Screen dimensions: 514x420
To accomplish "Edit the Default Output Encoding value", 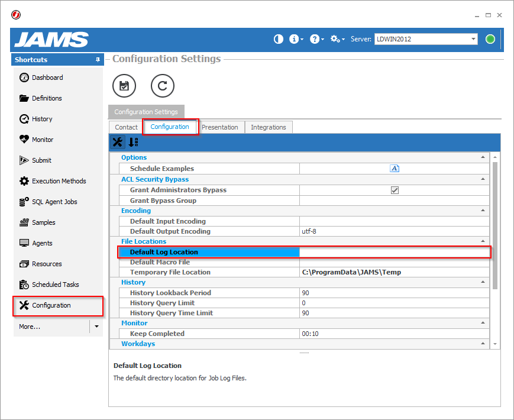I will point(395,231).
